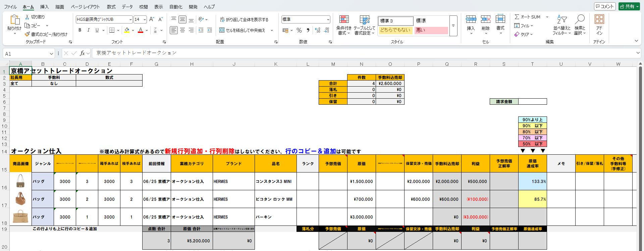Toggle Italic formatting
Viewport: 644px width, 251px height.
[x=89, y=30]
